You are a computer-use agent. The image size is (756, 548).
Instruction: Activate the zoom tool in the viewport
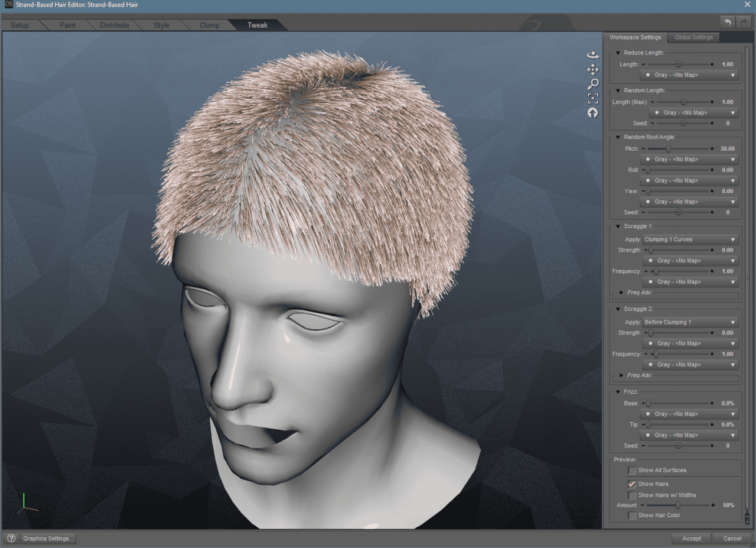pos(593,84)
